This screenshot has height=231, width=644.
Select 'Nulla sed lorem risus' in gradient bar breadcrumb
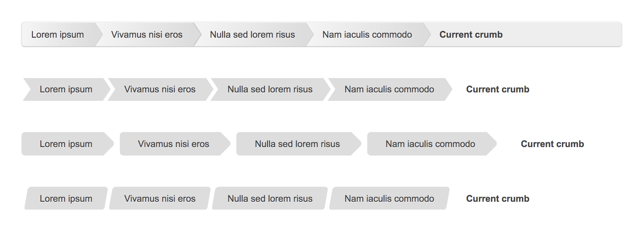[252, 35]
